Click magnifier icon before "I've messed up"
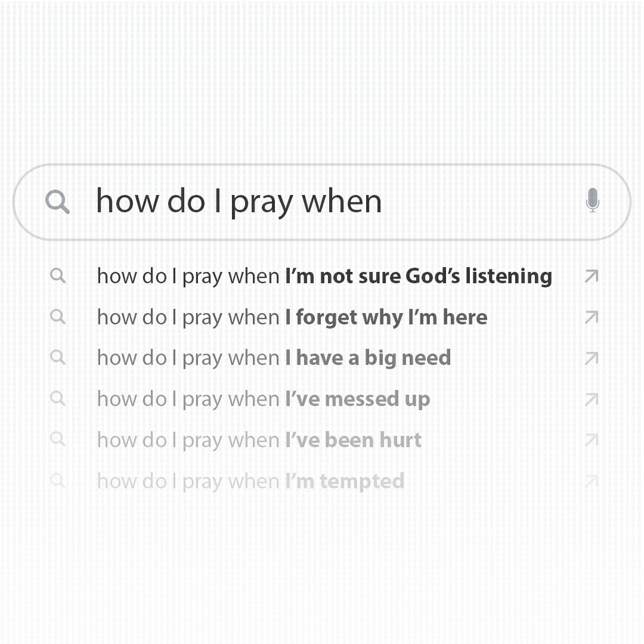The image size is (644, 644). [x=58, y=398]
